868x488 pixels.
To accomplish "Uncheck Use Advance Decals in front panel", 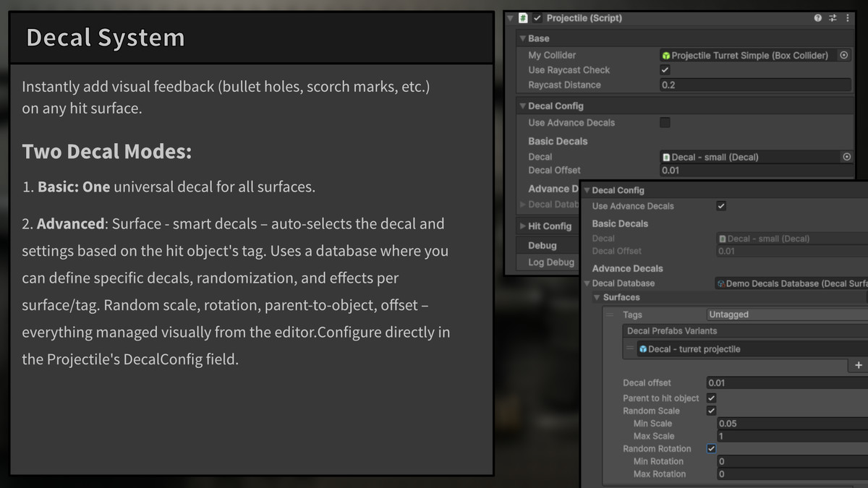I will [721, 206].
